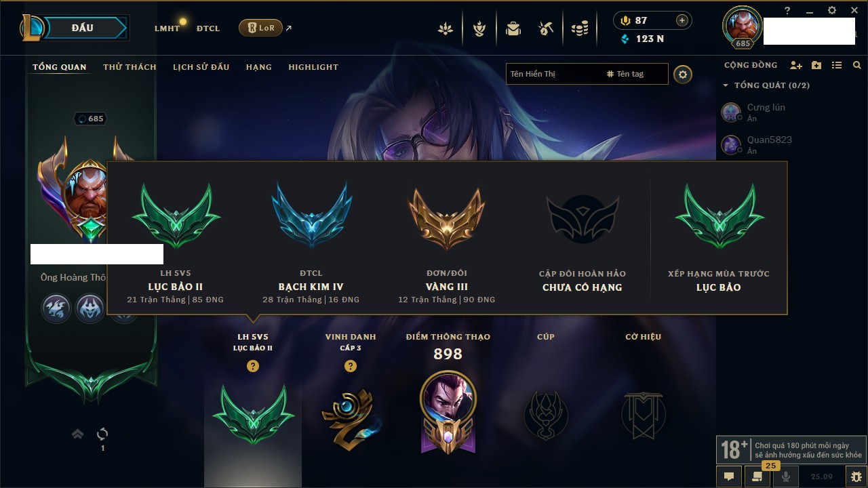Viewport: 868px width, 488px height.
Task: Open chat bubble icon at bottom
Action: click(x=729, y=476)
